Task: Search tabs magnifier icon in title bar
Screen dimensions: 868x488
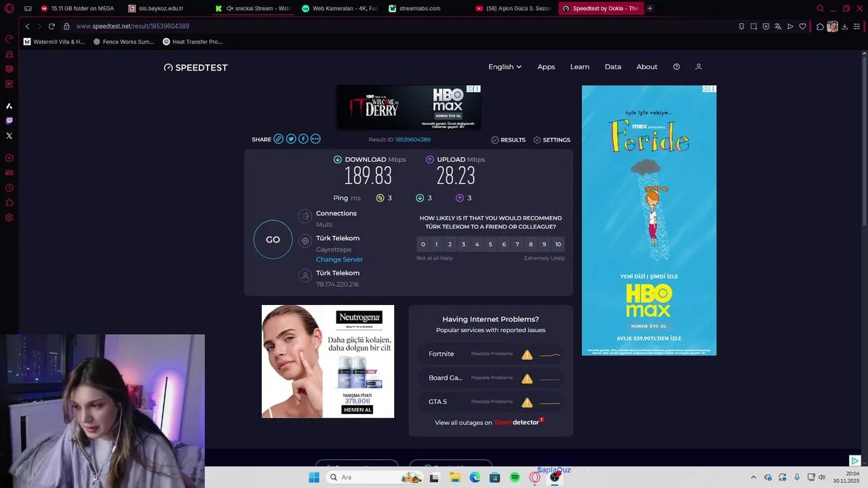Action: [x=820, y=9]
